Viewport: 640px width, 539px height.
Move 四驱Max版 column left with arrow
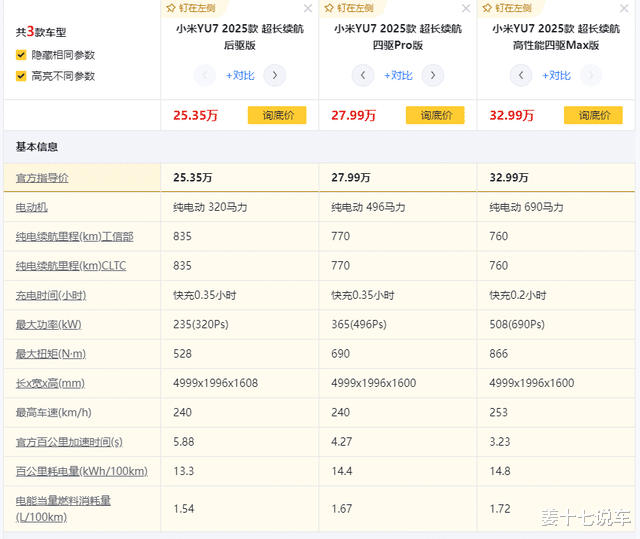coord(521,75)
